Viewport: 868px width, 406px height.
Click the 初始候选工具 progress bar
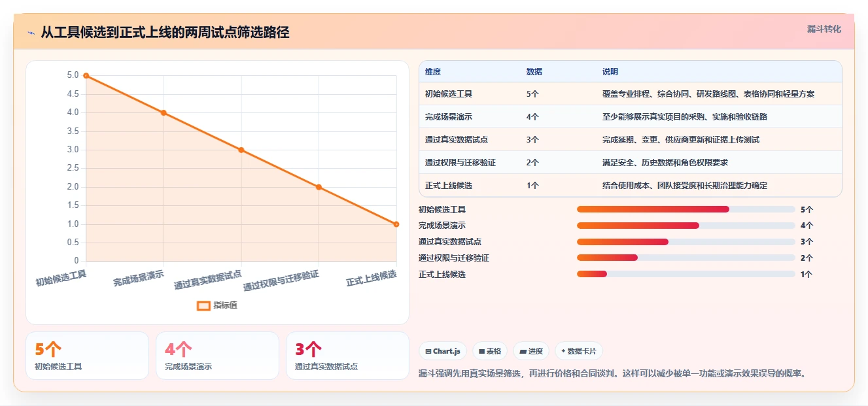tap(686, 209)
